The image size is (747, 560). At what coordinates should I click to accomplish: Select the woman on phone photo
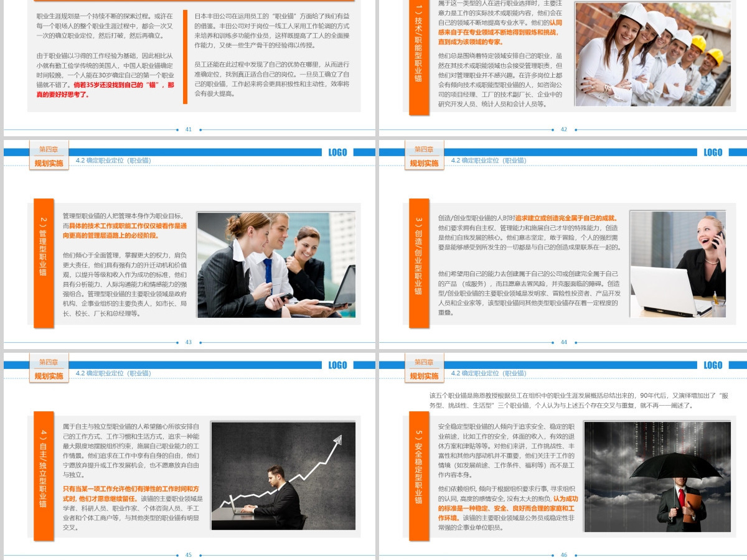coord(678,264)
